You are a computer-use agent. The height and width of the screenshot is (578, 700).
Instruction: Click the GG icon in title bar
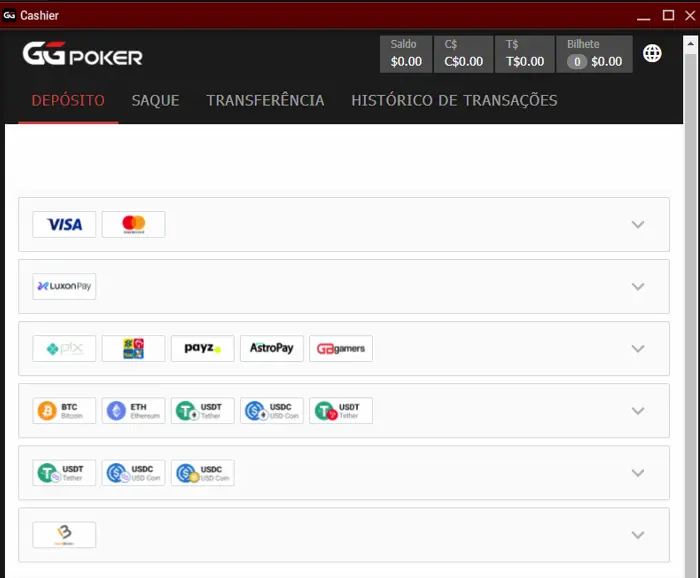(x=9, y=15)
